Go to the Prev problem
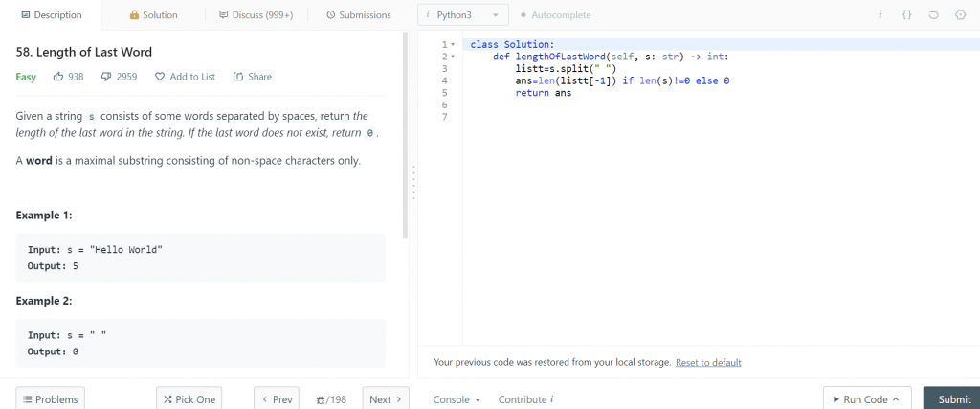 point(277,399)
